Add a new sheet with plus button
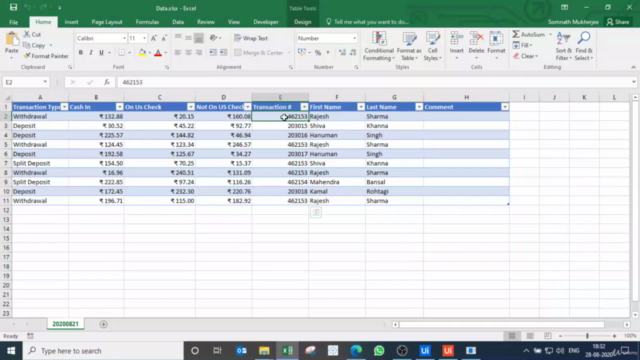Screen dimensions: 640x360 pos(103,324)
